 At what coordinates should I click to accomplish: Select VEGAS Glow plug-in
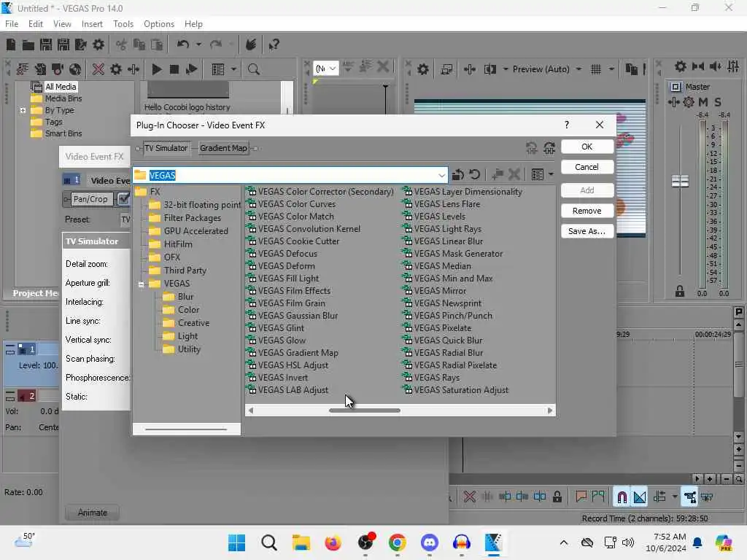(x=282, y=341)
